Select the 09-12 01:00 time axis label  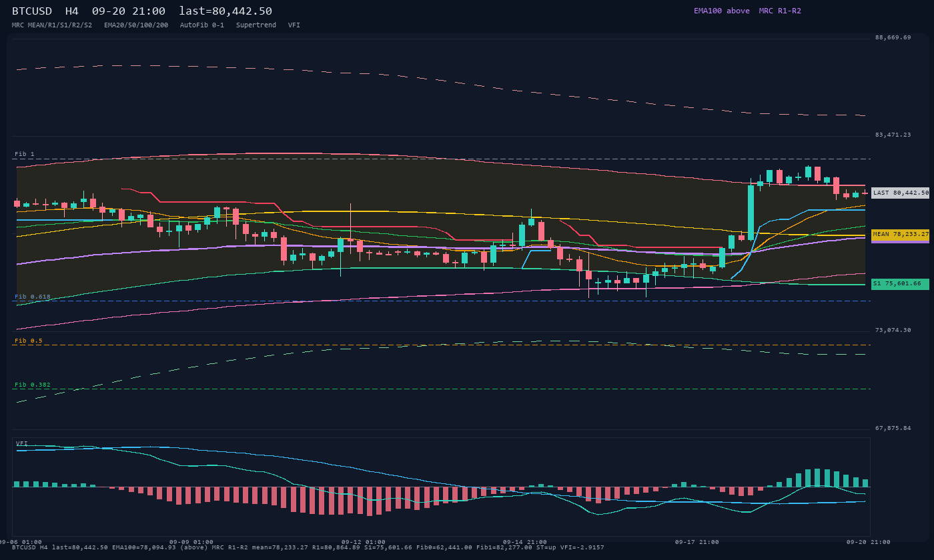[x=364, y=542]
